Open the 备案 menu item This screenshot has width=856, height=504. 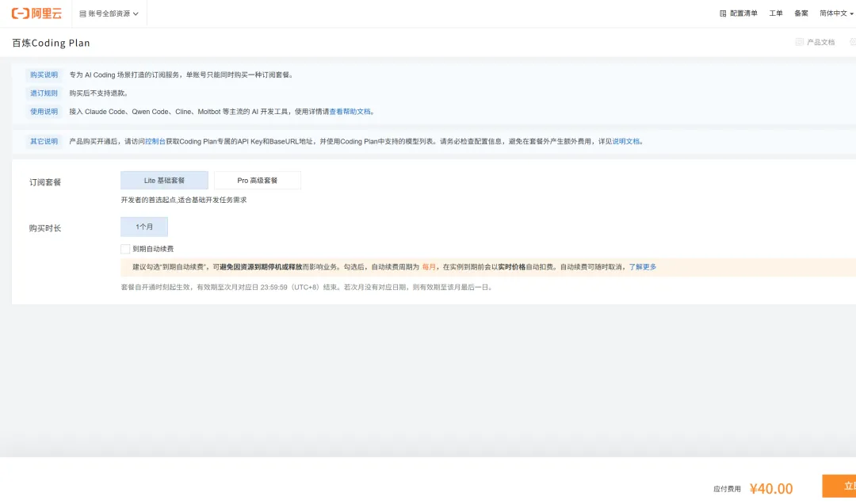[x=801, y=13]
